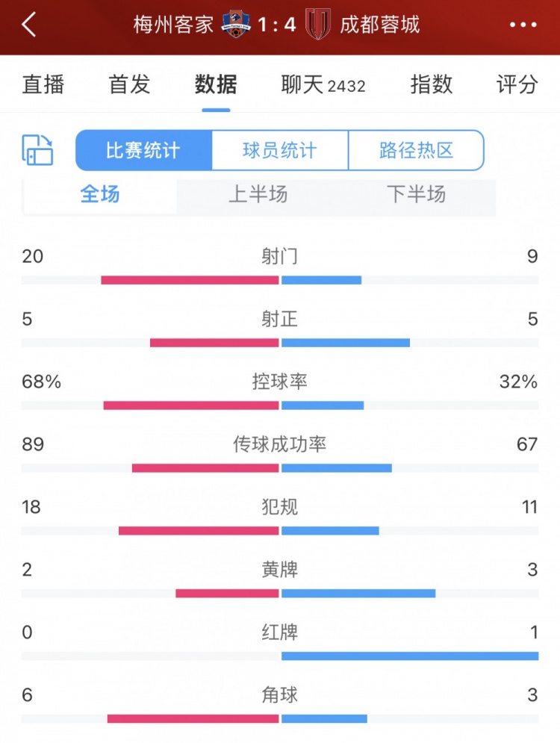This screenshot has width=560, height=743.
Task: Tap the screen rotate icon
Action: point(37,150)
